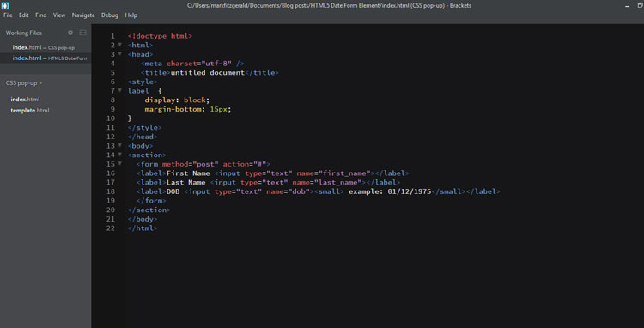Click the closing </form> tag
644x328 pixels.
coord(151,201)
